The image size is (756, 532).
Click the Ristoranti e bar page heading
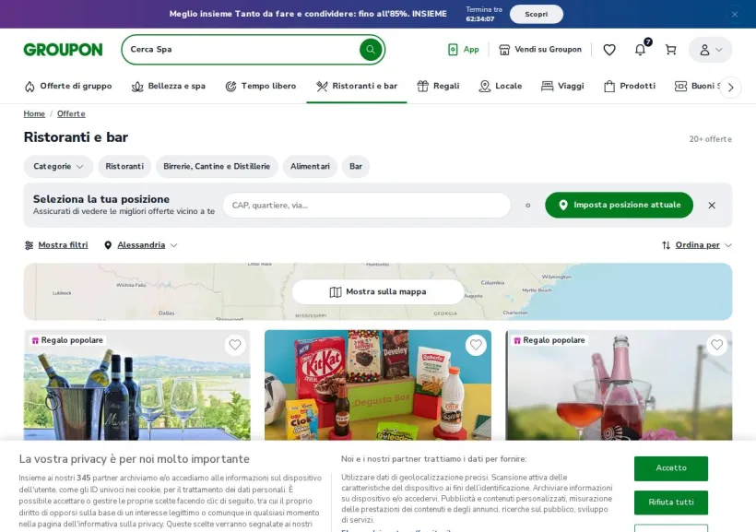click(x=76, y=137)
